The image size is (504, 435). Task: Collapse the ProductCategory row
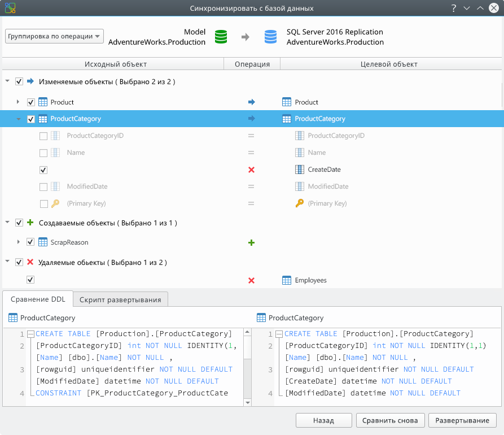[19, 119]
